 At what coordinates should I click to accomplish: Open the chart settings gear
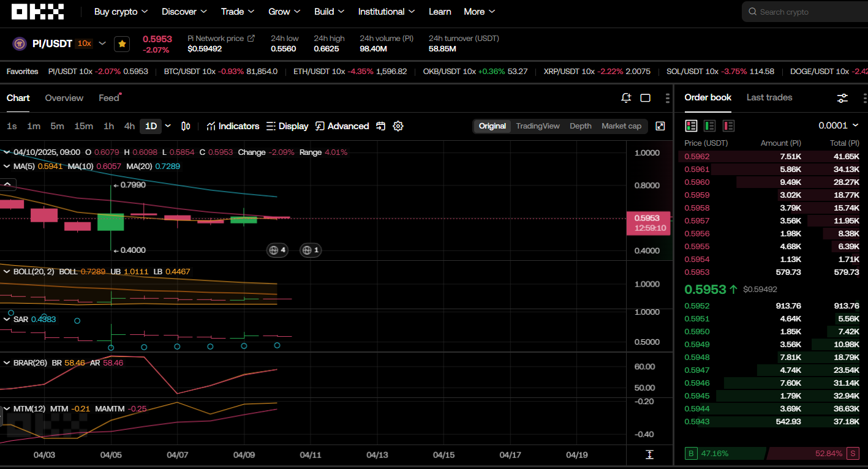coord(398,126)
